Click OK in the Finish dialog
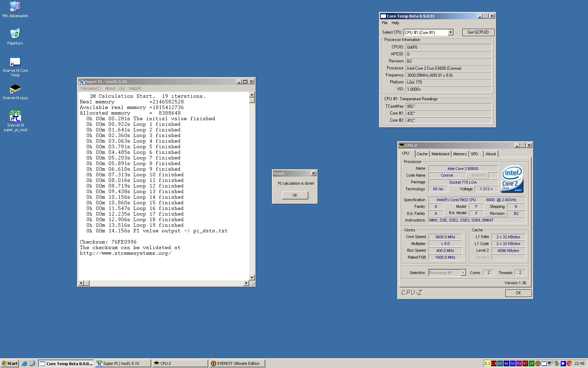This screenshot has width=588, height=368. (x=295, y=195)
